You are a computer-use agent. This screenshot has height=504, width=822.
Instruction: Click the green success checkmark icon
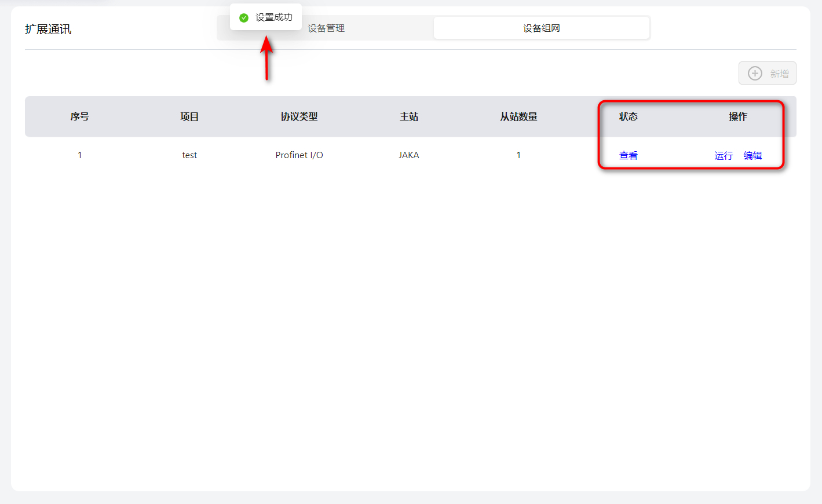[244, 18]
